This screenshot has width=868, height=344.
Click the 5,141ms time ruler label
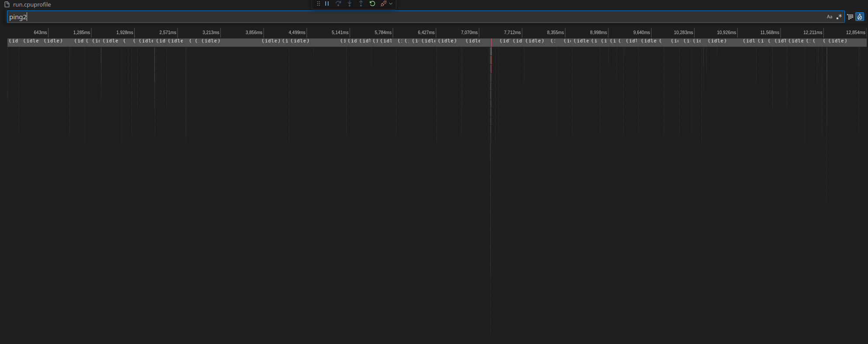point(340,33)
